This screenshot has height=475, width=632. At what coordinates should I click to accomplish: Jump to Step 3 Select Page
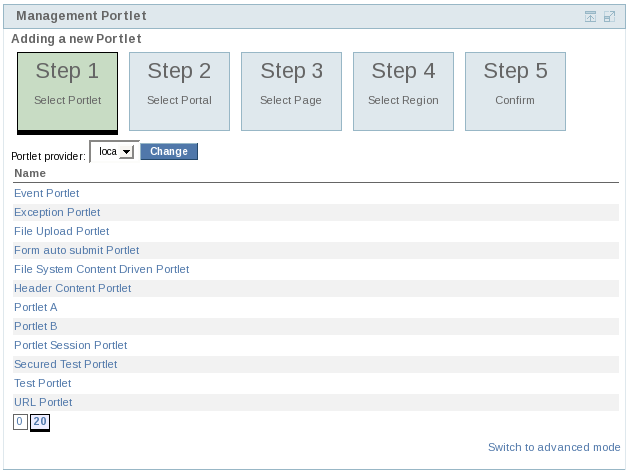(x=291, y=91)
